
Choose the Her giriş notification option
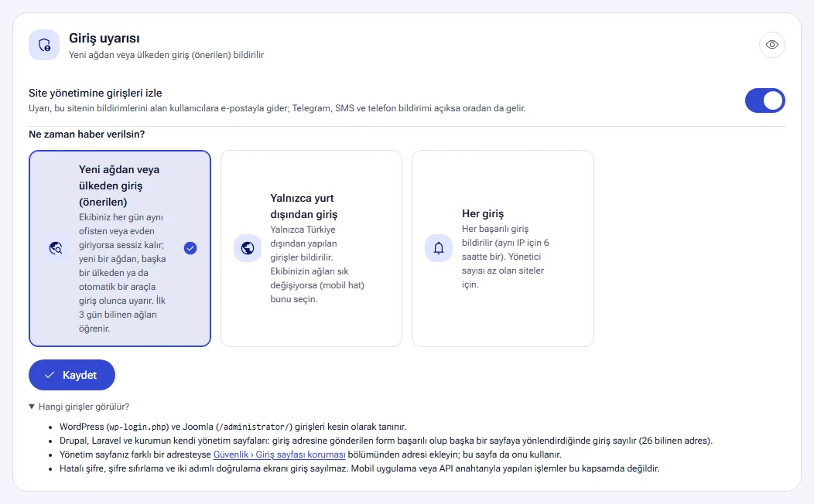(502, 248)
